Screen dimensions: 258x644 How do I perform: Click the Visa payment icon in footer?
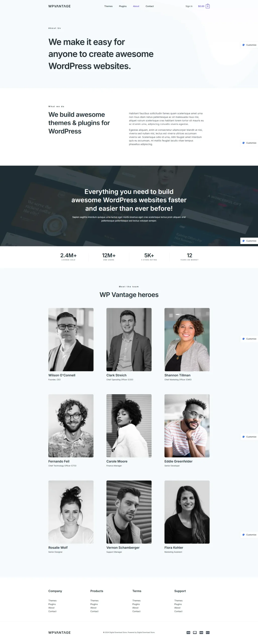pos(188,632)
